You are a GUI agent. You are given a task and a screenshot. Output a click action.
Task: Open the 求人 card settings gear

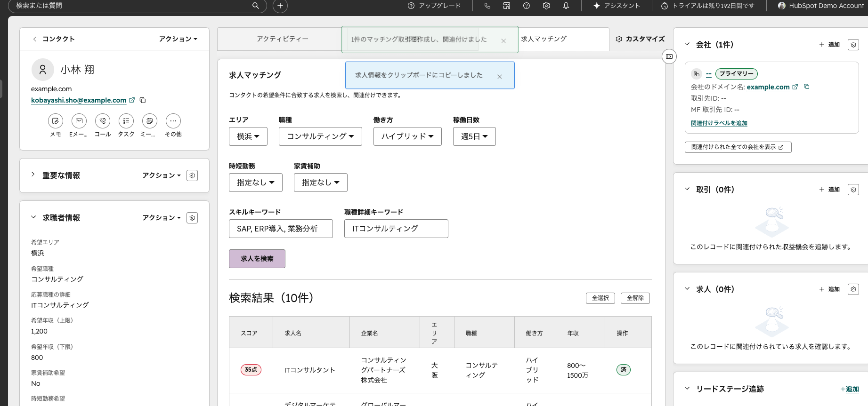point(853,289)
